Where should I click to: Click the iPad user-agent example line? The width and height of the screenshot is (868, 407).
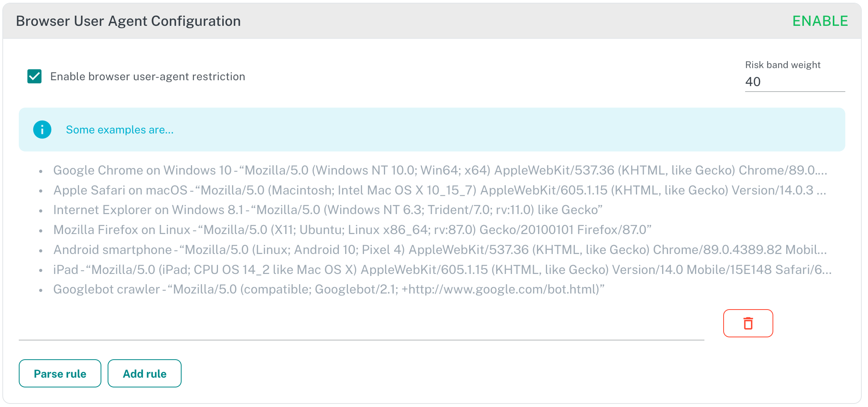pyautogui.click(x=443, y=270)
